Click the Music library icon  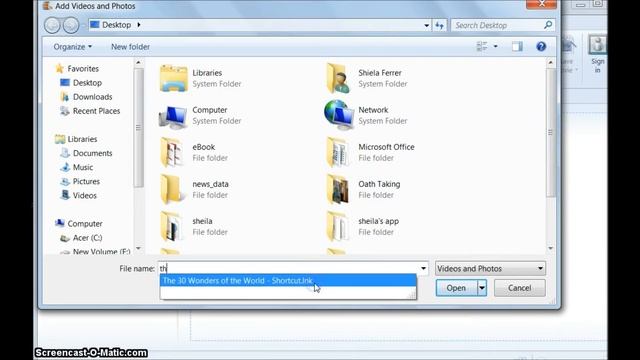[65, 167]
